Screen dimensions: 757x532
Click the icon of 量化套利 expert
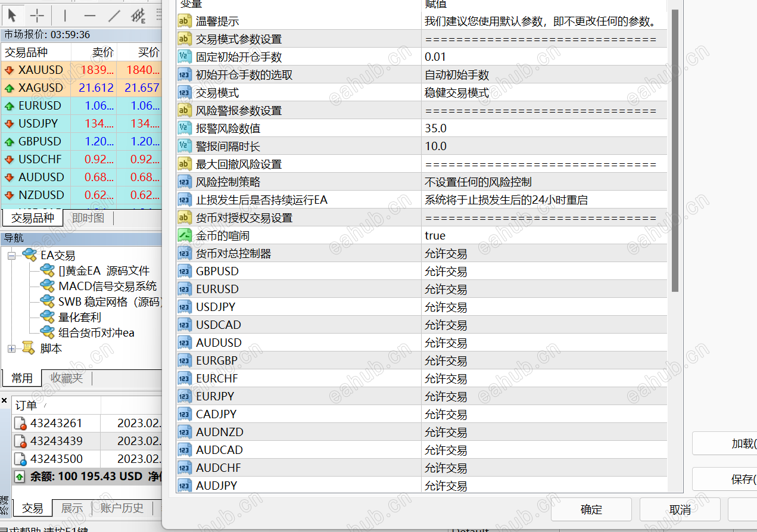point(48,317)
